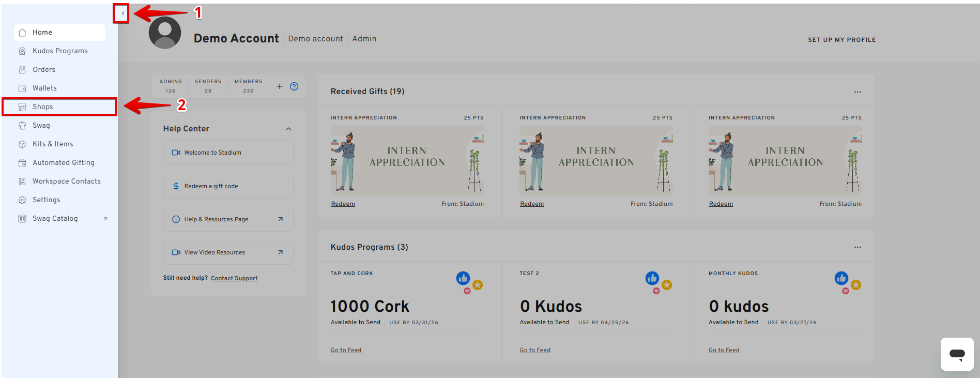Screen dimensions: 980x378
Task: Click the Set Up My Profile link
Action: click(x=841, y=40)
